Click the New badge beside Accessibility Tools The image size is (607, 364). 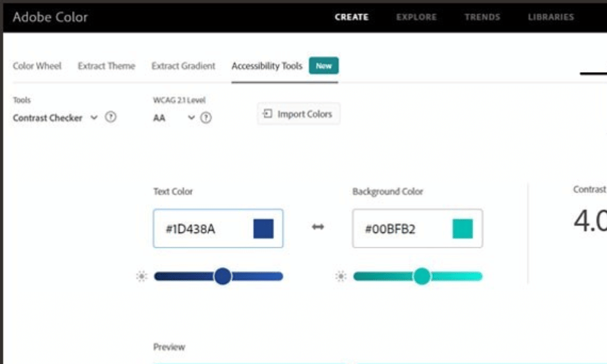(x=324, y=66)
